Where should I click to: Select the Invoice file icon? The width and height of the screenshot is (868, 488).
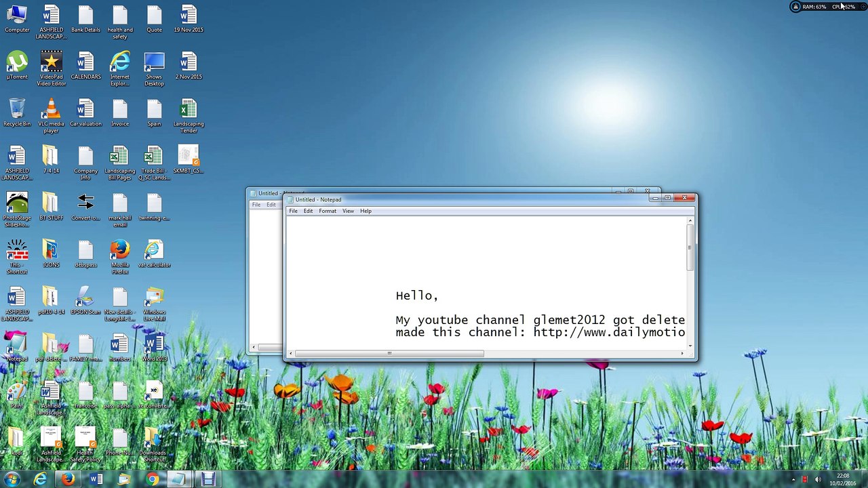click(x=120, y=113)
